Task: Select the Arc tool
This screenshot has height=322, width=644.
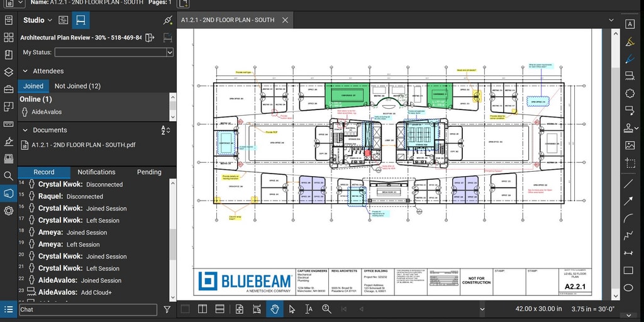Action: tap(628, 218)
